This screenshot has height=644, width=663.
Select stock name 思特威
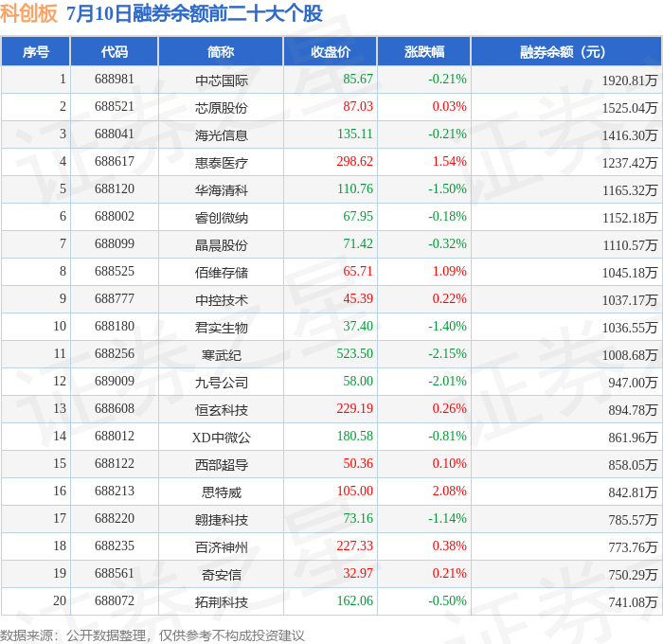tap(221, 492)
